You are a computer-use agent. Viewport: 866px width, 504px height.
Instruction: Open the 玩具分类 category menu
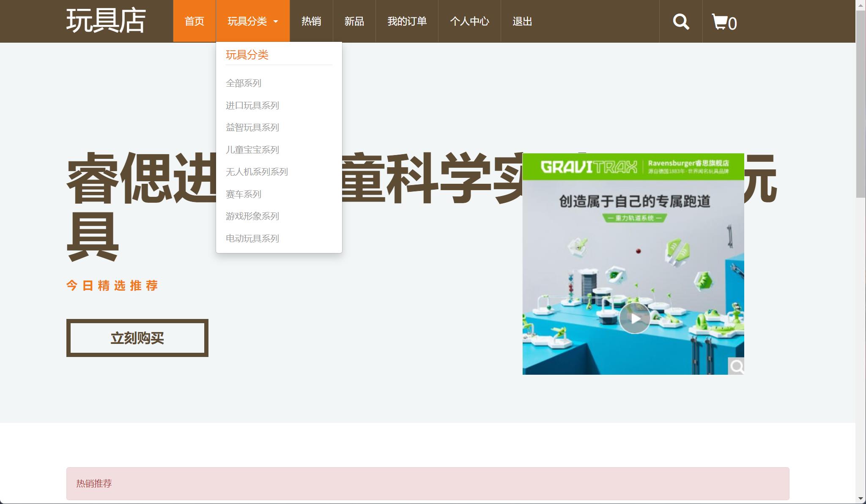[247, 21]
